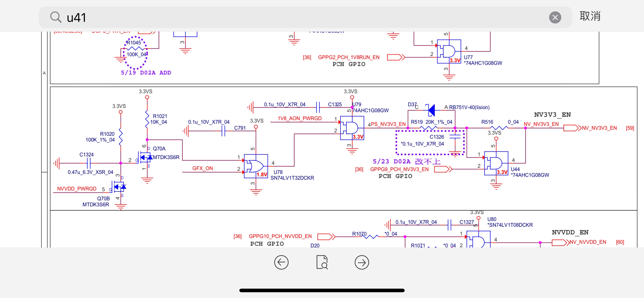Clear the search text with X button
The width and height of the screenshot is (644, 298).
(x=555, y=18)
